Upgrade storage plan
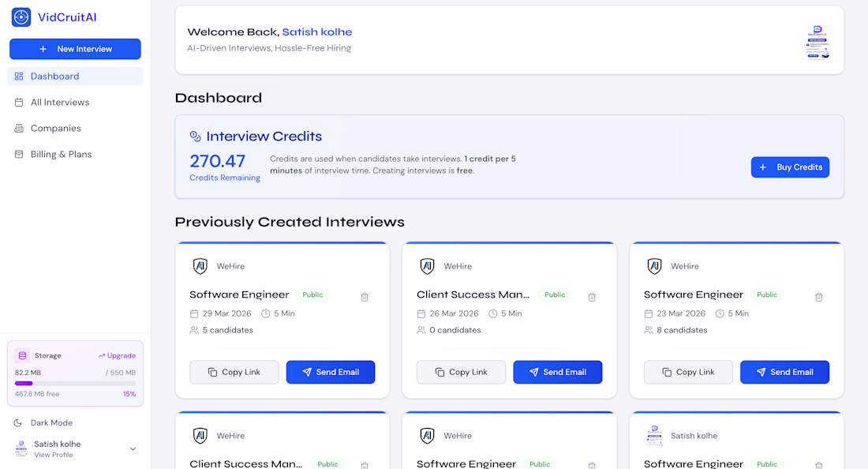 click(x=117, y=355)
